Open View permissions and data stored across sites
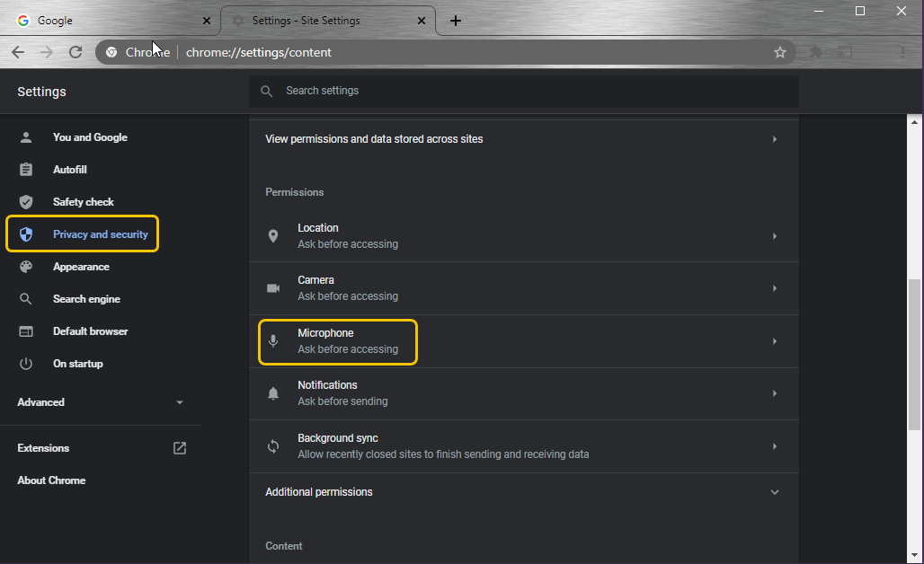This screenshot has width=924, height=564. point(524,139)
